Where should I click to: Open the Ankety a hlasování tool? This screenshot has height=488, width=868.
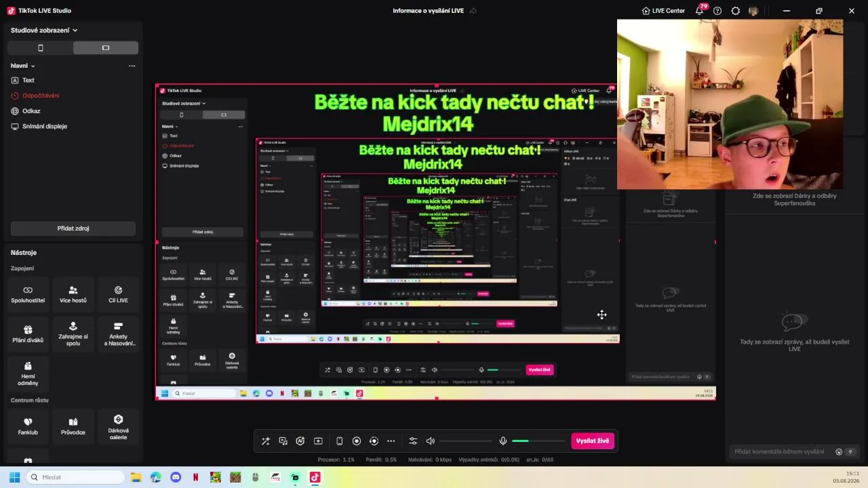click(x=118, y=334)
